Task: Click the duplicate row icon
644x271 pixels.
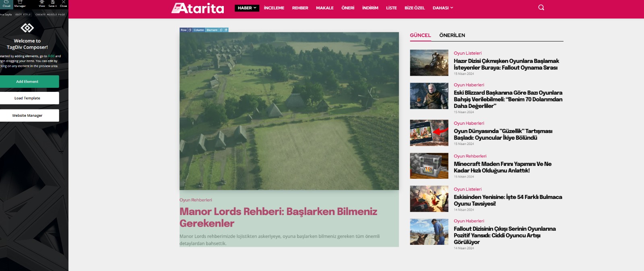Action: click(190, 30)
